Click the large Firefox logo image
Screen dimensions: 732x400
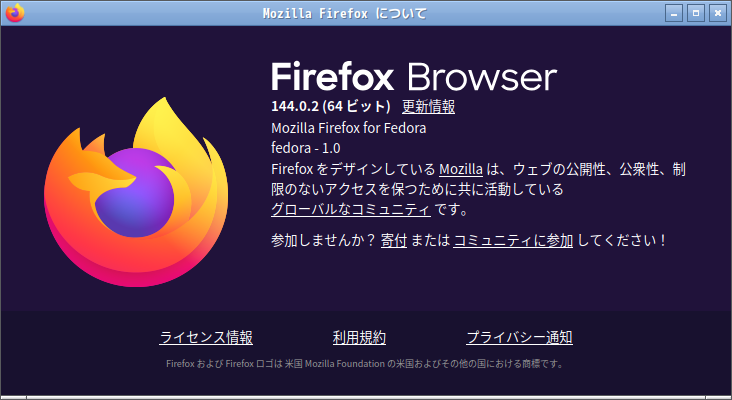[x=136, y=192]
